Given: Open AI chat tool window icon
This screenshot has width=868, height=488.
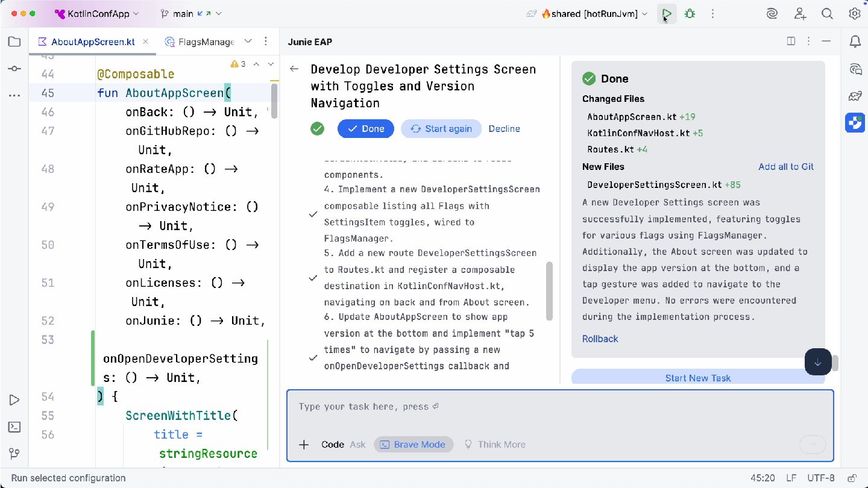Looking at the screenshot, I should (855, 69).
